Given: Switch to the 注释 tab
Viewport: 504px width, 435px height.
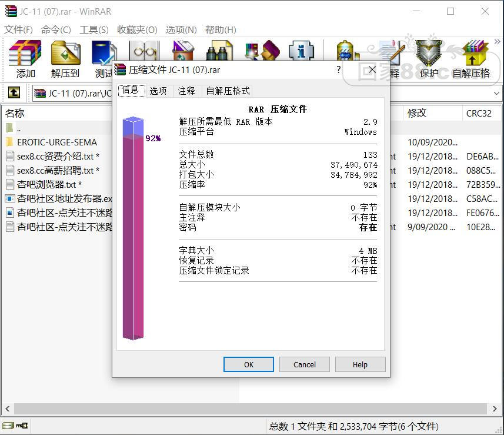Looking at the screenshot, I should pos(187,91).
